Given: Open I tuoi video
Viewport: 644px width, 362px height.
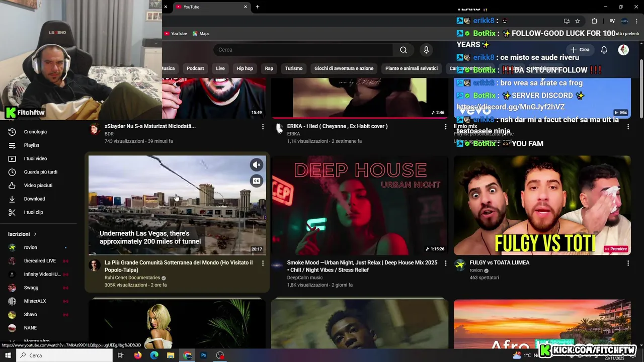Looking at the screenshot, I should pyautogui.click(x=35, y=159).
